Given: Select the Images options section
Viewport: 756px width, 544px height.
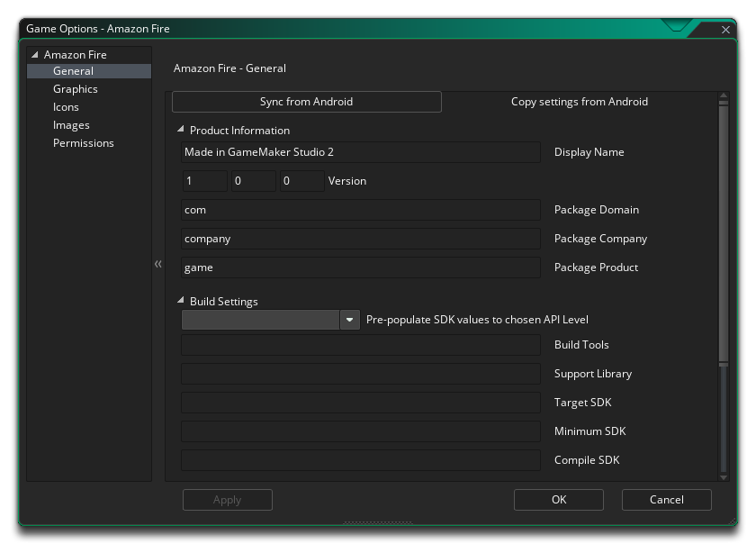Looking at the screenshot, I should 71,124.
